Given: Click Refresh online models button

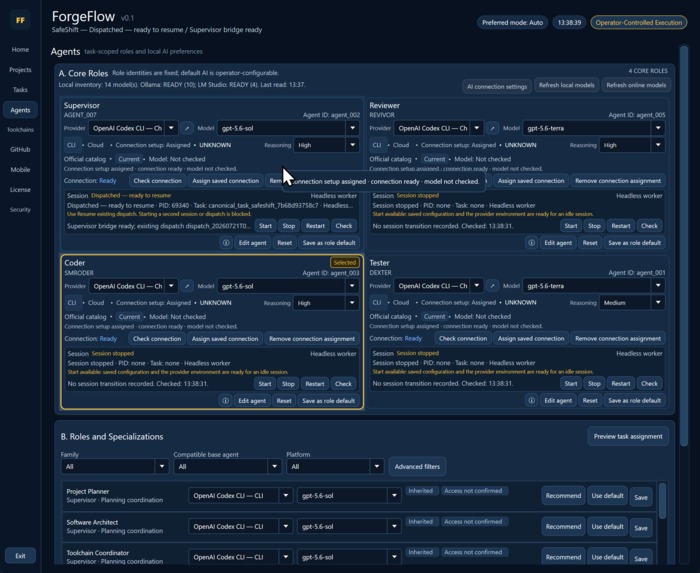Looking at the screenshot, I should point(636,85).
